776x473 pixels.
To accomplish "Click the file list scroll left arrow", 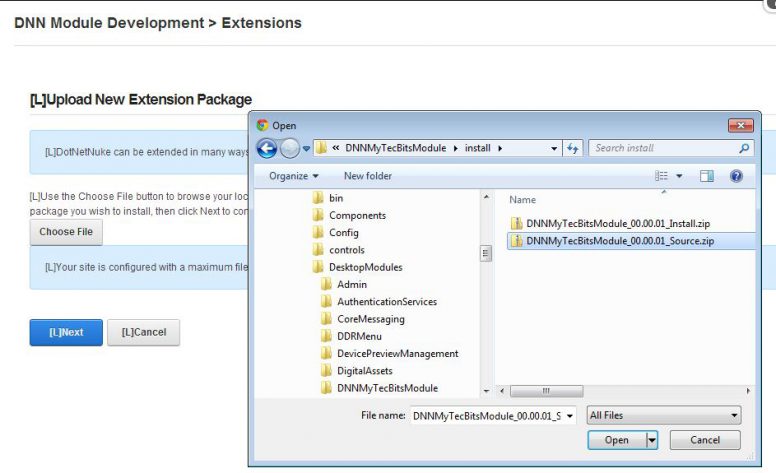I will tap(502, 391).
